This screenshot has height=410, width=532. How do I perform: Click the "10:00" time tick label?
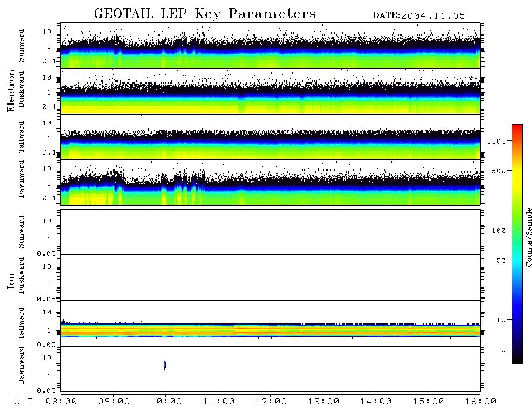pos(166,402)
